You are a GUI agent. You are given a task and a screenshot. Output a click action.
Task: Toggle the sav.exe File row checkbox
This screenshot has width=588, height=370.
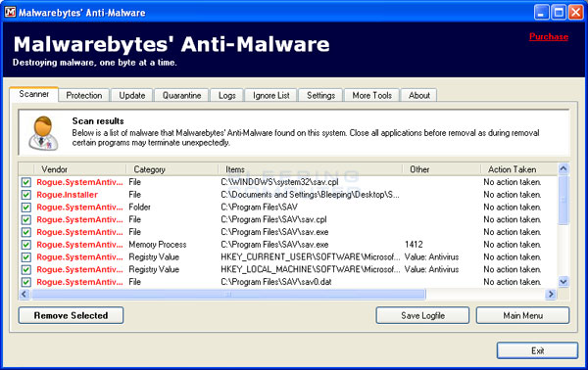25,232
